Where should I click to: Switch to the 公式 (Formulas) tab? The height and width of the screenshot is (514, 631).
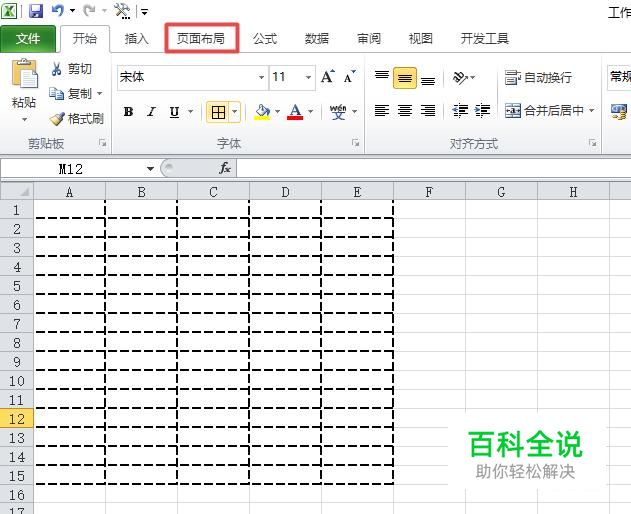click(265, 39)
